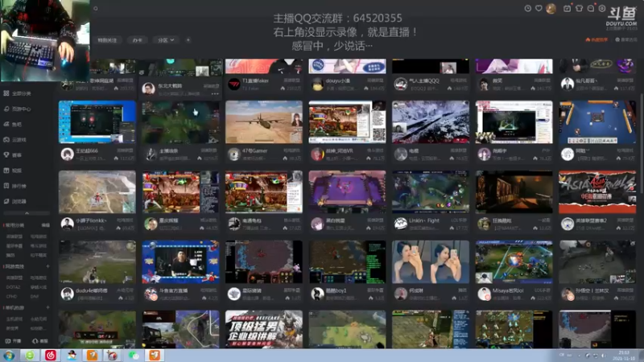Open the WeChat taskbar icon
Viewport: 644px width, 362px height.
(x=134, y=356)
